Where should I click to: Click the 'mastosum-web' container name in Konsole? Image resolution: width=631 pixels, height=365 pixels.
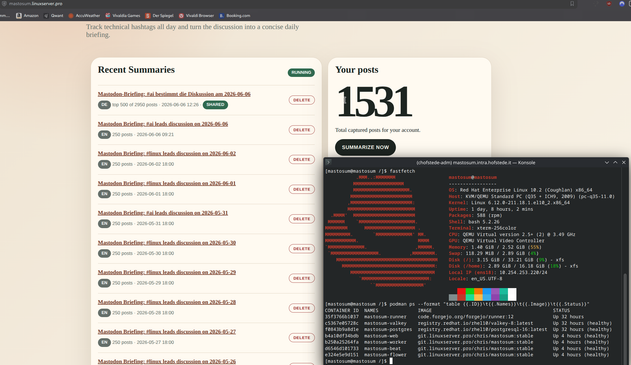click(x=381, y=336)
